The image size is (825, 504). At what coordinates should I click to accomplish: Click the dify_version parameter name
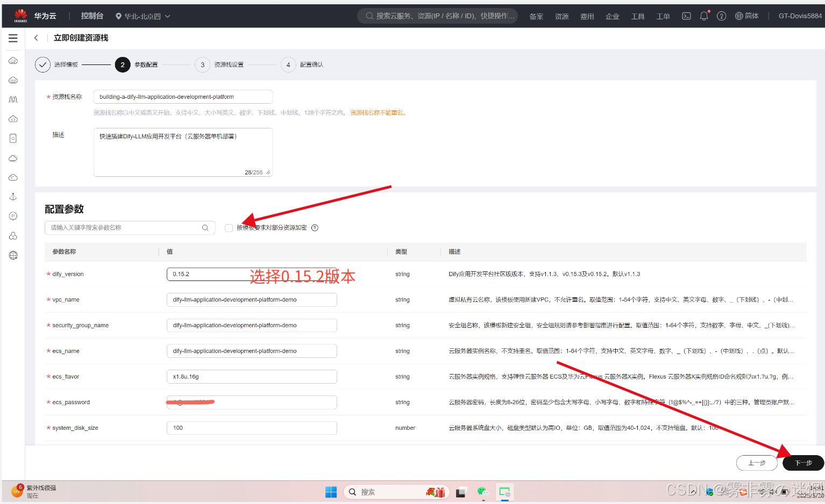[68, 274]
